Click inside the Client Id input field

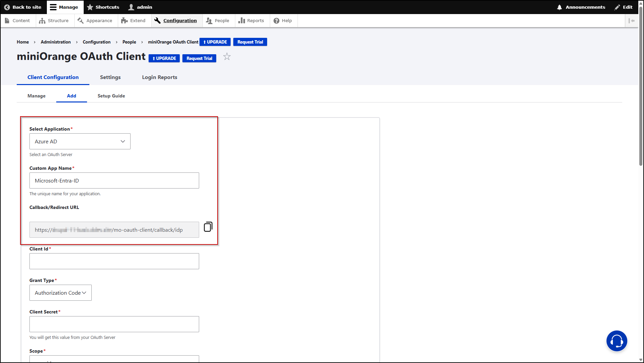click(x=114, y=261)
